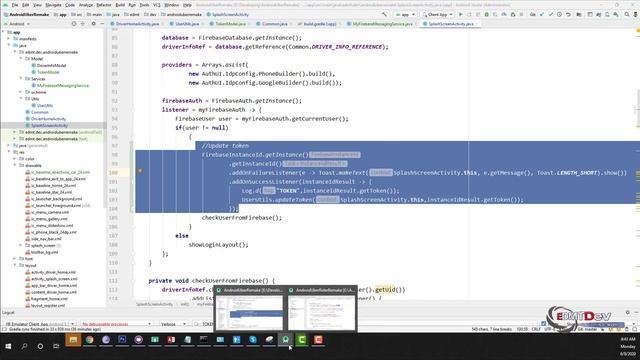Switch to the TokenModel.java editor tab

pyautogui.click(x=230, y=24)
